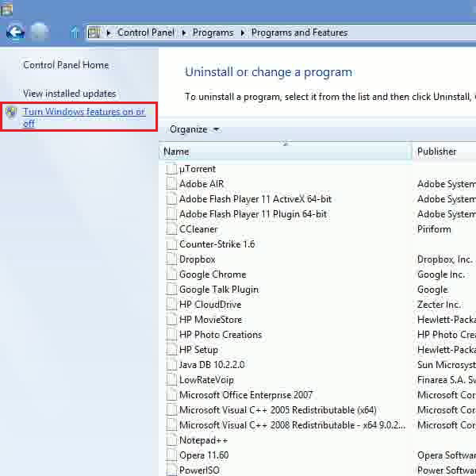
Task: Click the HP Photo Creations icon
Action: point(171,335)
